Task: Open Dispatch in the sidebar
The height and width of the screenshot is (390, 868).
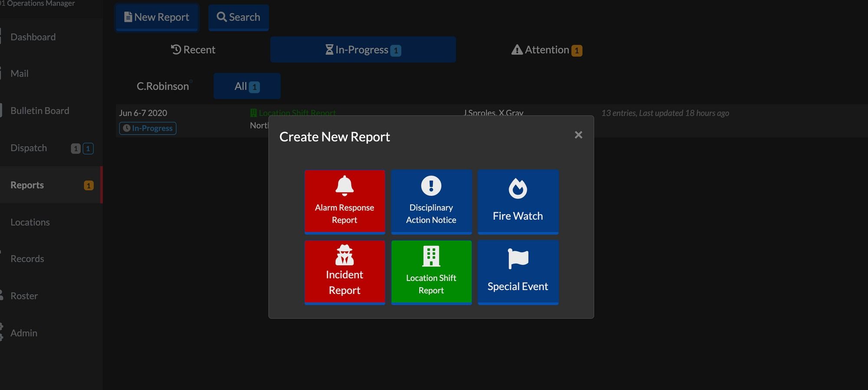Action: (29, 148)
